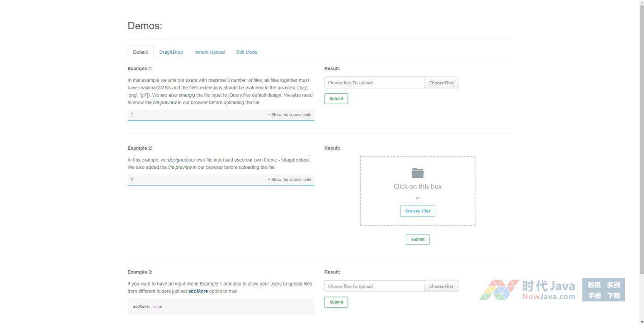Click the scrollbar up arrow
The image size is (644, 324).
click(x=641, y=3)
